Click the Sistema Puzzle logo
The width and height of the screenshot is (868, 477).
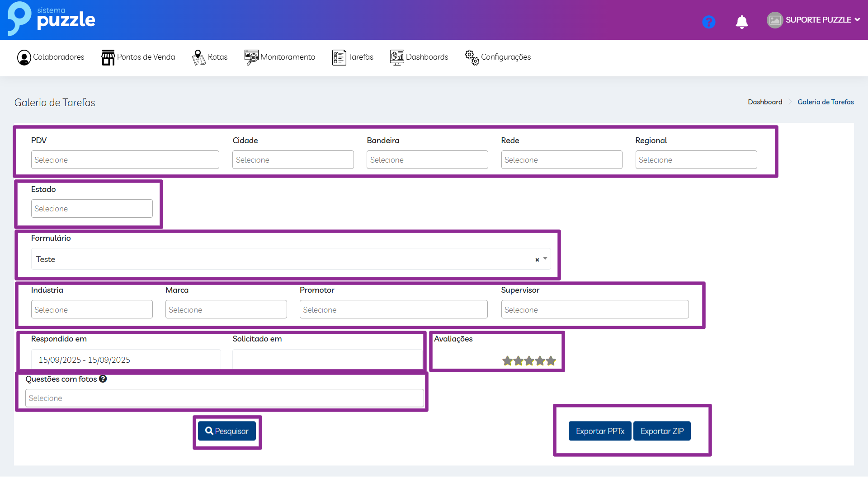(x=51, y=19)
